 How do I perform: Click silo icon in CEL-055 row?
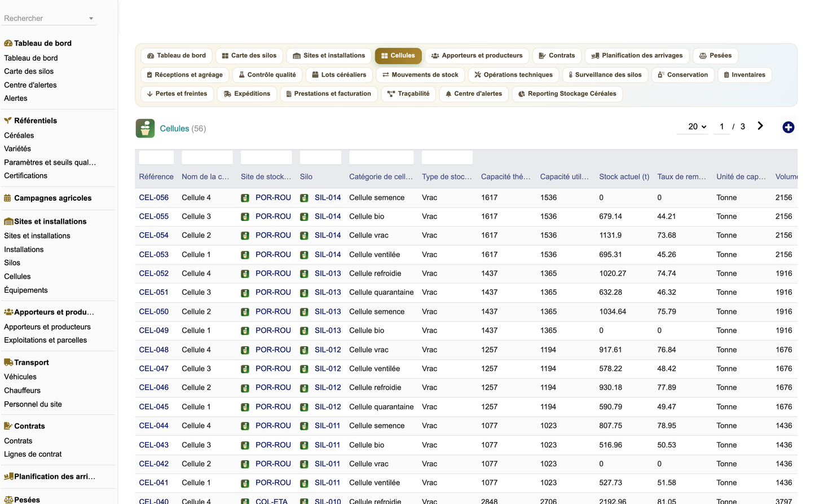click(x=304, y=217)
